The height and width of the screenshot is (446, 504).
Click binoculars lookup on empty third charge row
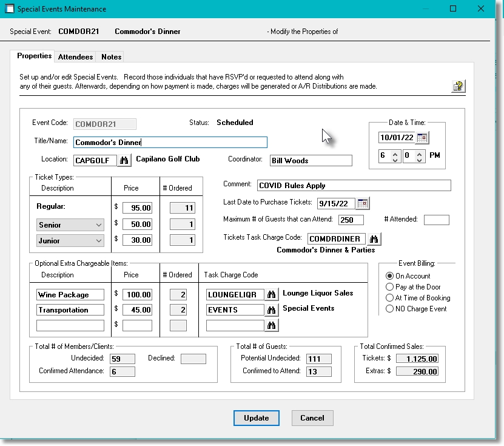[272, 326]
